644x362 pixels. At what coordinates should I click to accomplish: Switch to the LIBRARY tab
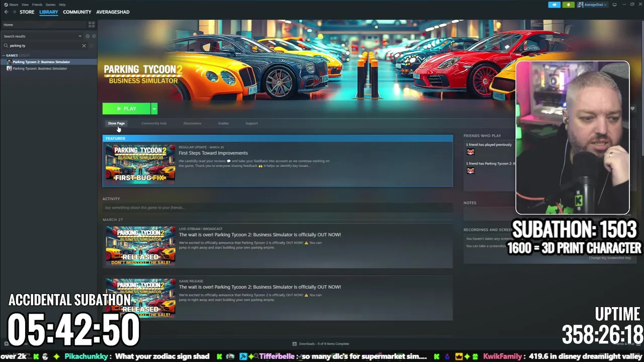point(49,12)
